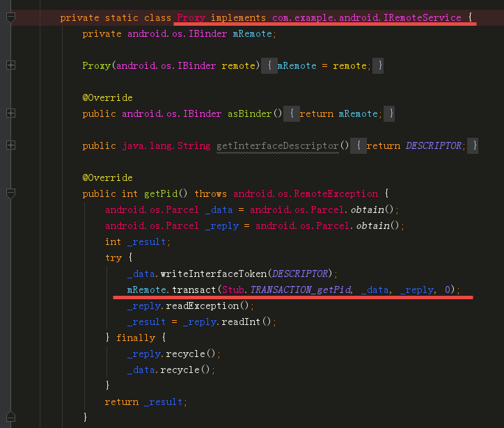Expand the getInterfaceDescriptor fold icon
The image size is (504, 428).
10,145
